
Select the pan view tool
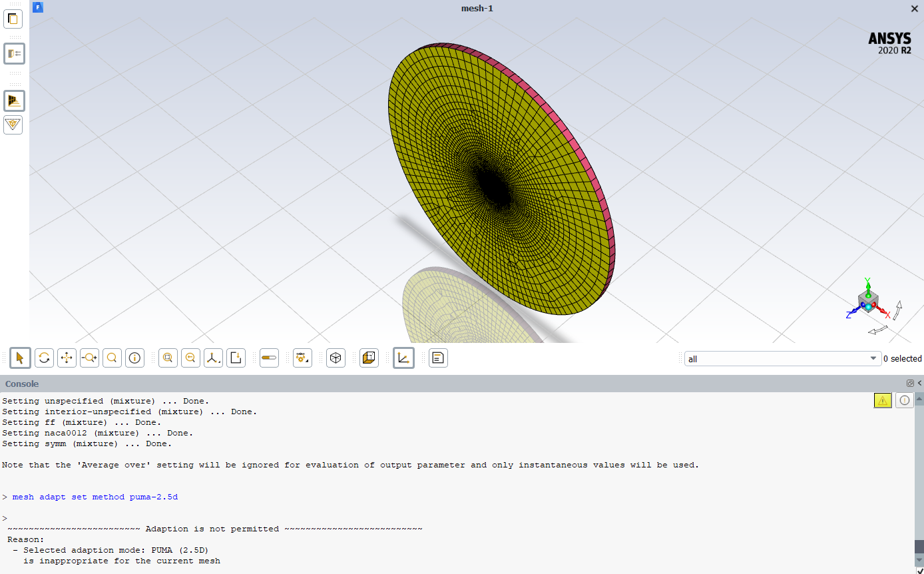[67, 358]
